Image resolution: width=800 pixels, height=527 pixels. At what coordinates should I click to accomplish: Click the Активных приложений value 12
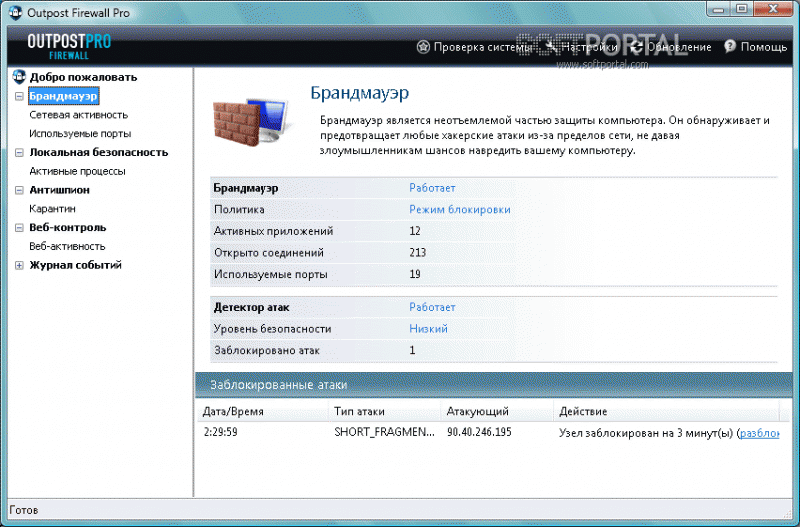(415, 231)
